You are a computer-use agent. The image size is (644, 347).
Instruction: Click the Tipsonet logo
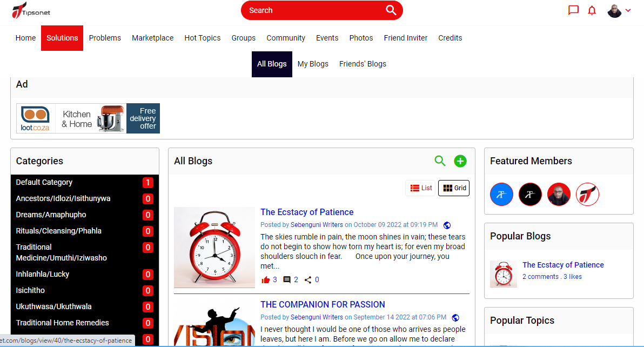pos(31,10)
